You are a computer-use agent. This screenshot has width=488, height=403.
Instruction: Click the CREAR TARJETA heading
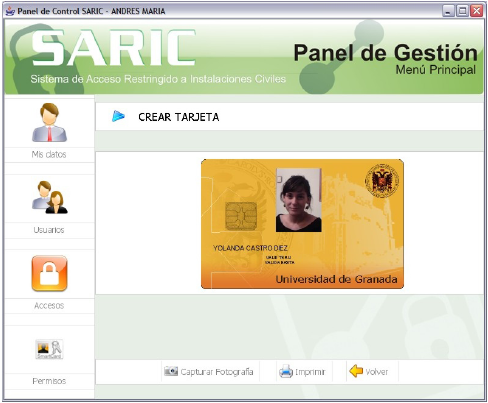[179, 117]
